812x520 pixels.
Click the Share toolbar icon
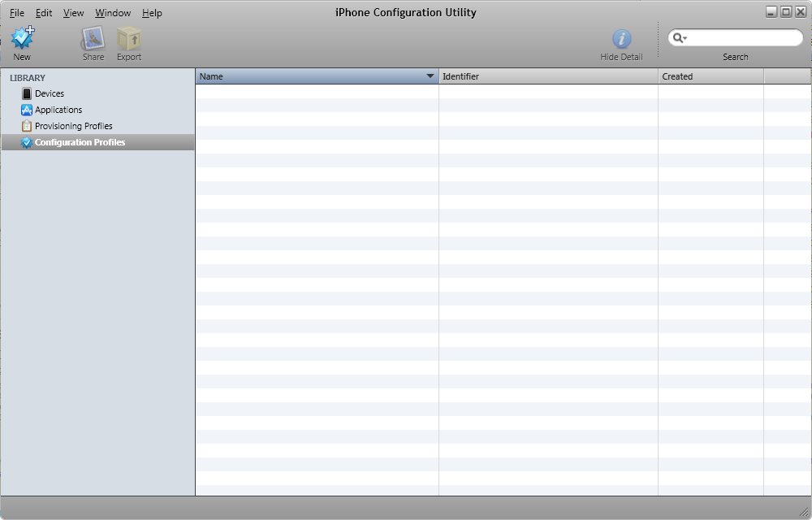tap(93, 38)
